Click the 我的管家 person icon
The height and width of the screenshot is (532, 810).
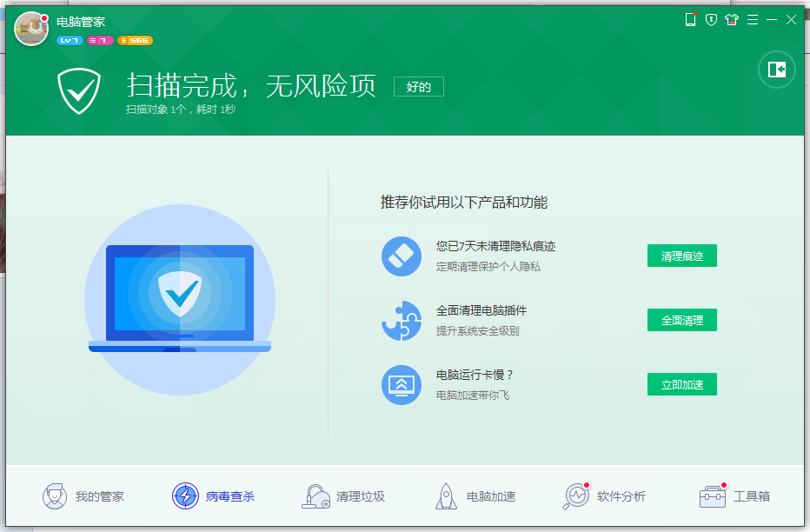[x=54, y=496]
